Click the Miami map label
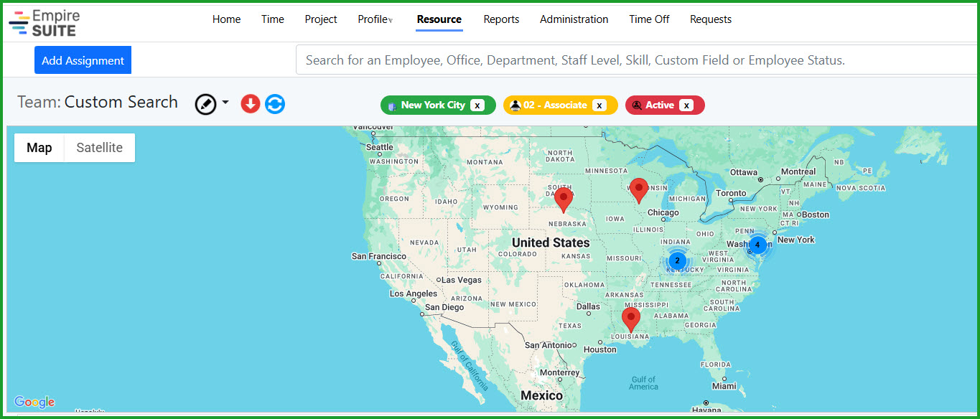This screenshot has height=419, width=980. (x=724, y=386)
